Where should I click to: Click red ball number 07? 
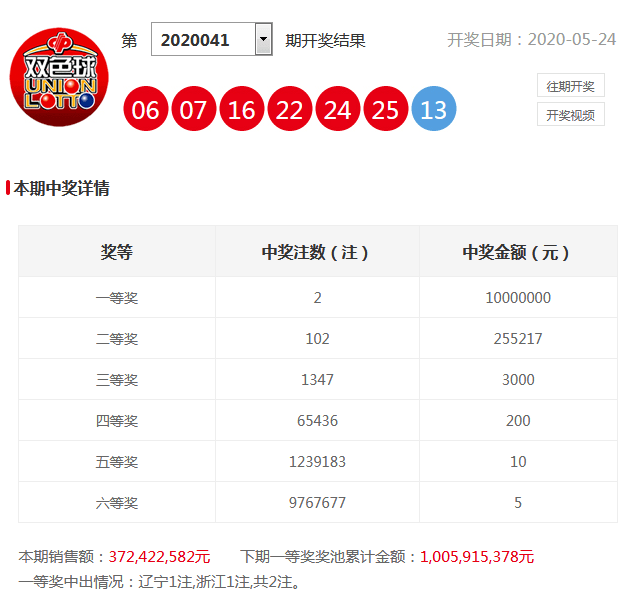[194, 109]
